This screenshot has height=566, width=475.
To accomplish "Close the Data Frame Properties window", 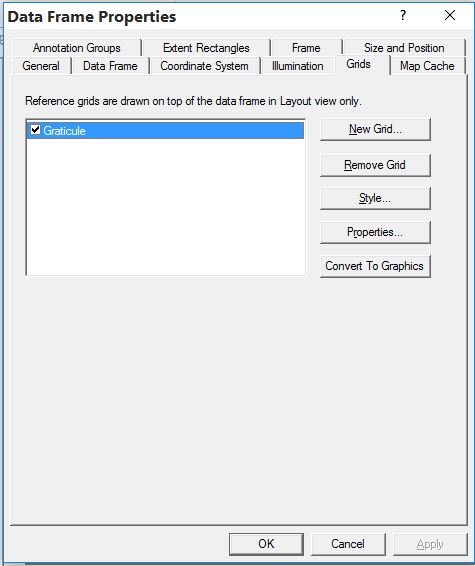I will (450, 15).
